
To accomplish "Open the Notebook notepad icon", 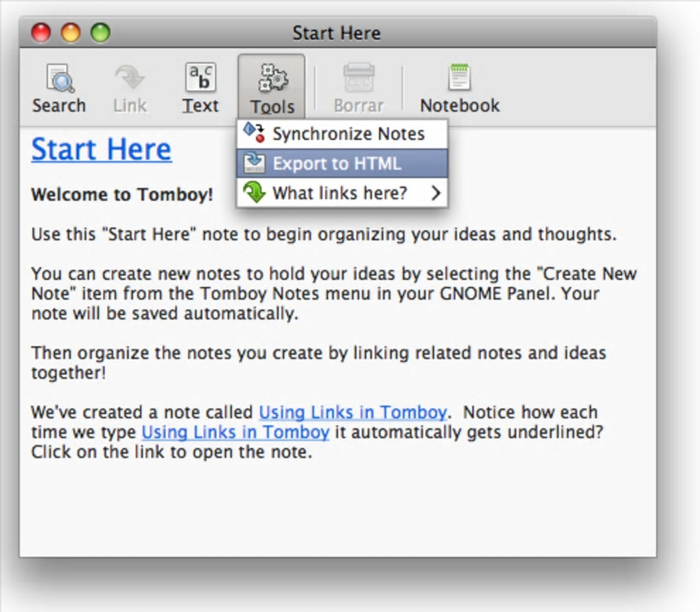I will [x=459, y=78].
